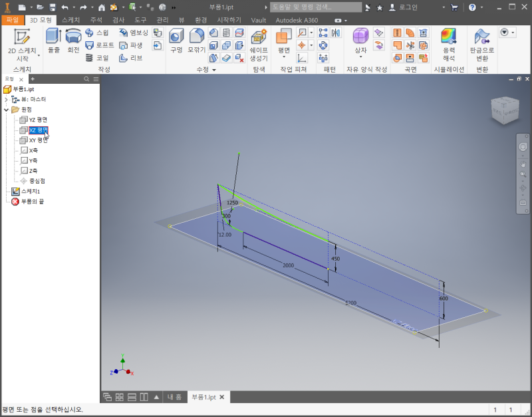Click the delete face icon with red X
This screenshot has width=532, height=417.
coord(239,58)
